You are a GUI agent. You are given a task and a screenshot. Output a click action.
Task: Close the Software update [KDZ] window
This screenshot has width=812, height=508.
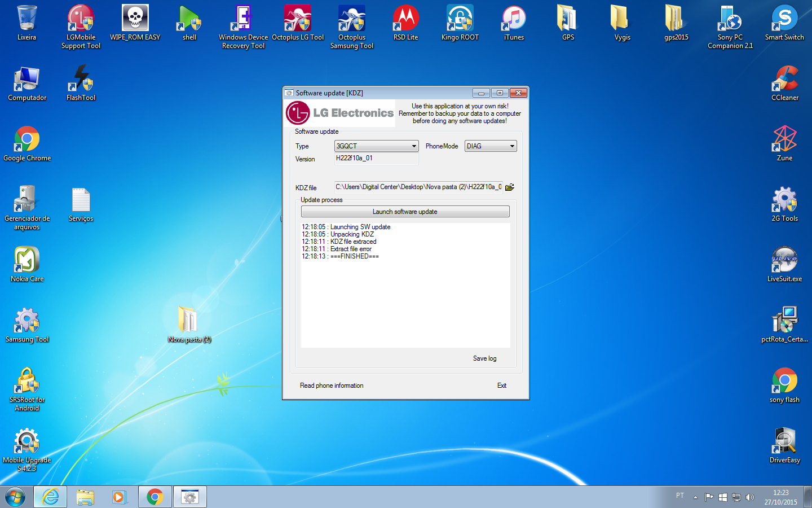pyautogui.click(x=518, y=93)
